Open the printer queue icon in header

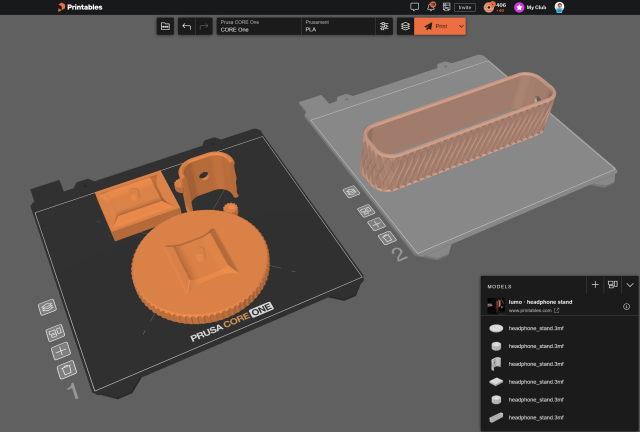(x=447, y=7)
